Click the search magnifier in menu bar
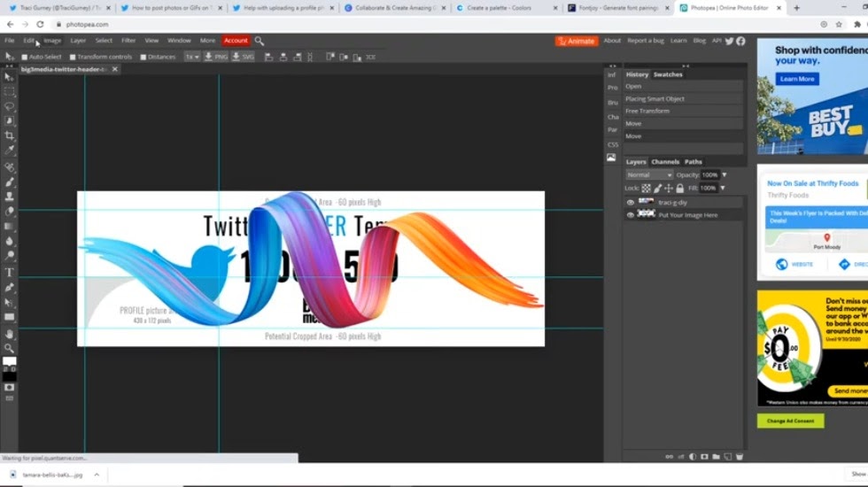Viewport: 868px width, 487px height. coord(259,41)
